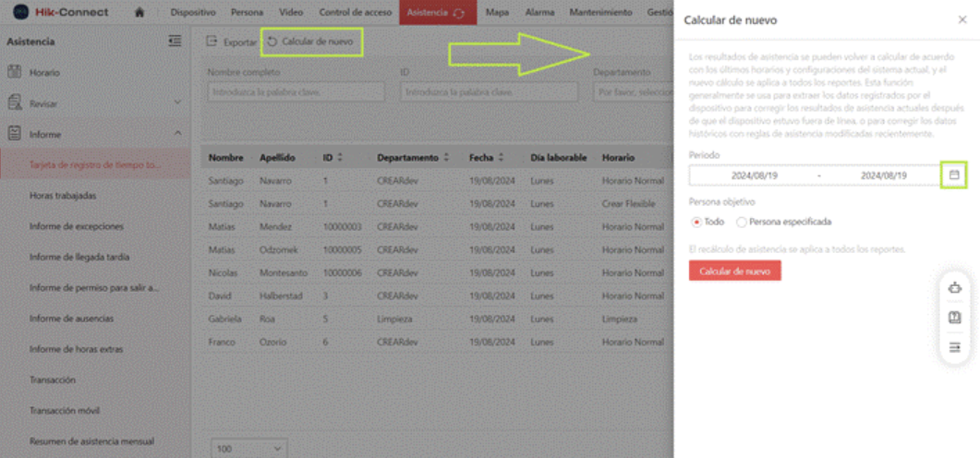Viewport: 980px width, 458px height.
Task: Click the home icon in top bar
Action: pyautogui.click(x=140, y=12)
